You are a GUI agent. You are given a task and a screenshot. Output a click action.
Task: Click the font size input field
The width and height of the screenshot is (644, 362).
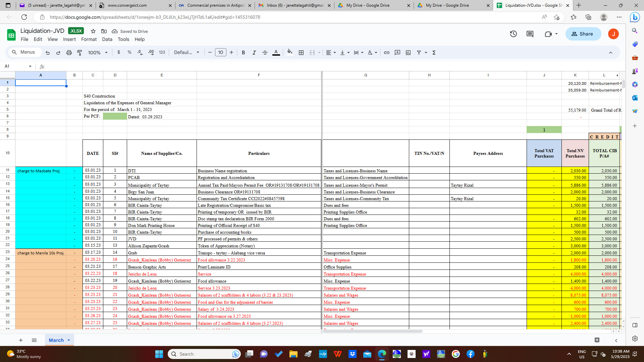click(220, 53)
